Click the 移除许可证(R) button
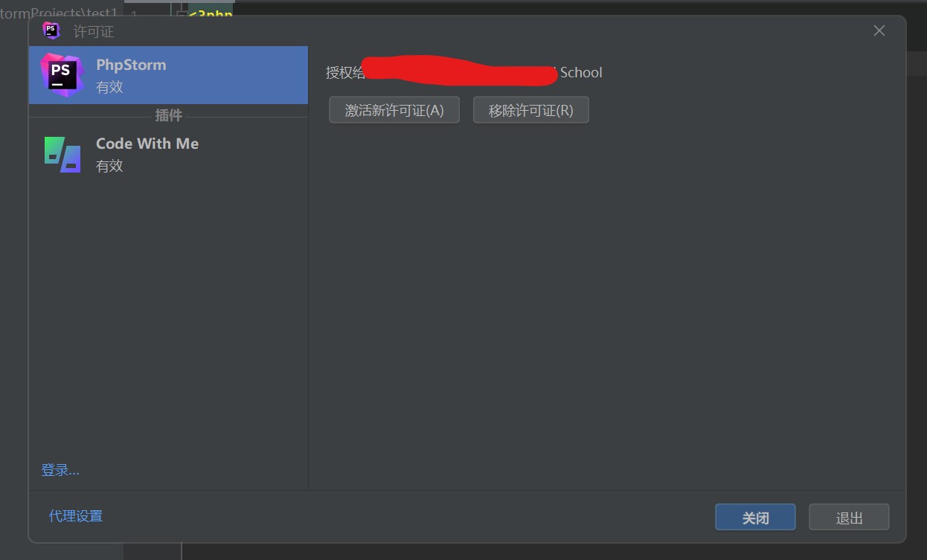 coord(531,110)
